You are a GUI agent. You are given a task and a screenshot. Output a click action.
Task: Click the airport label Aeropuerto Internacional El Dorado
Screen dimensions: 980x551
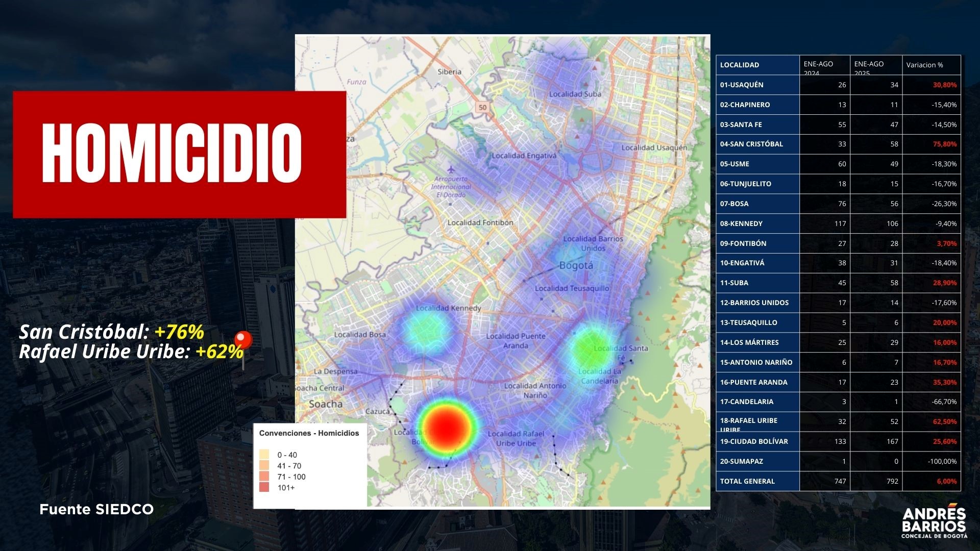[x=451, y=188]
